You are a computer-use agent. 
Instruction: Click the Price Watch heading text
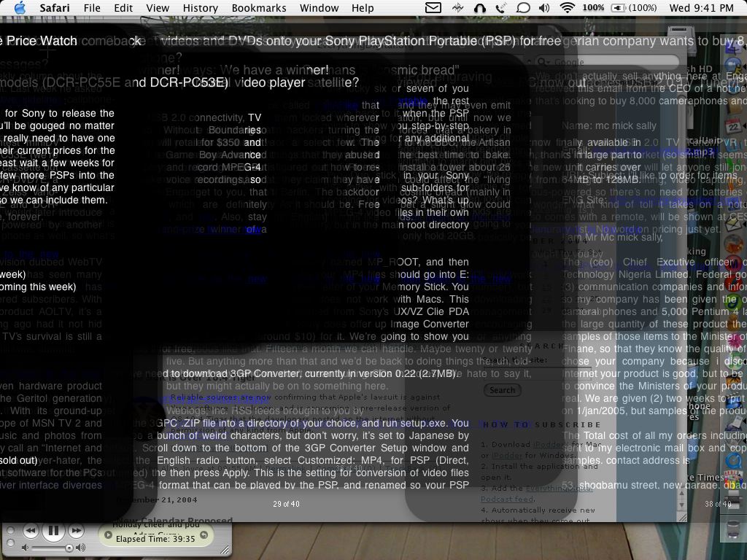tap(42, 41)
